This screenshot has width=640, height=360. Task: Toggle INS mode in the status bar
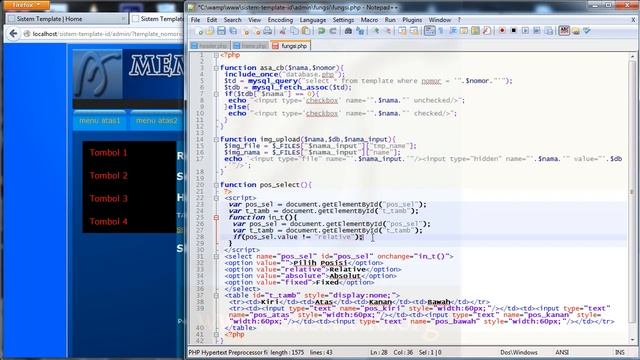point(620,352)
